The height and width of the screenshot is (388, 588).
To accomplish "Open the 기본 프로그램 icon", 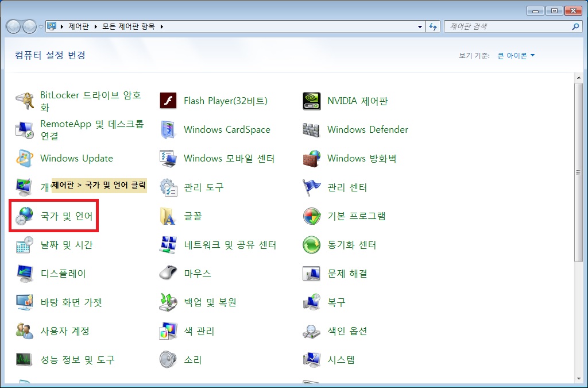I will pos(312,216).
